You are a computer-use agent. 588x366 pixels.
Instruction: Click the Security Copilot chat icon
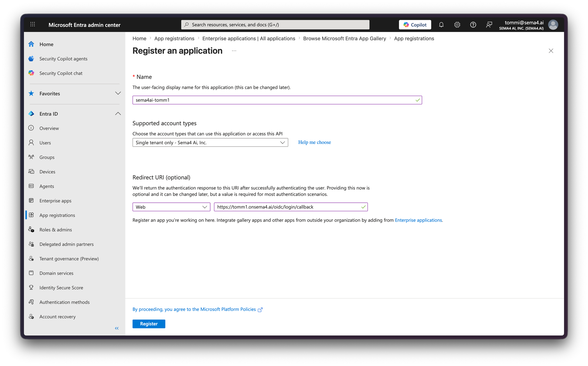[31, 73]
